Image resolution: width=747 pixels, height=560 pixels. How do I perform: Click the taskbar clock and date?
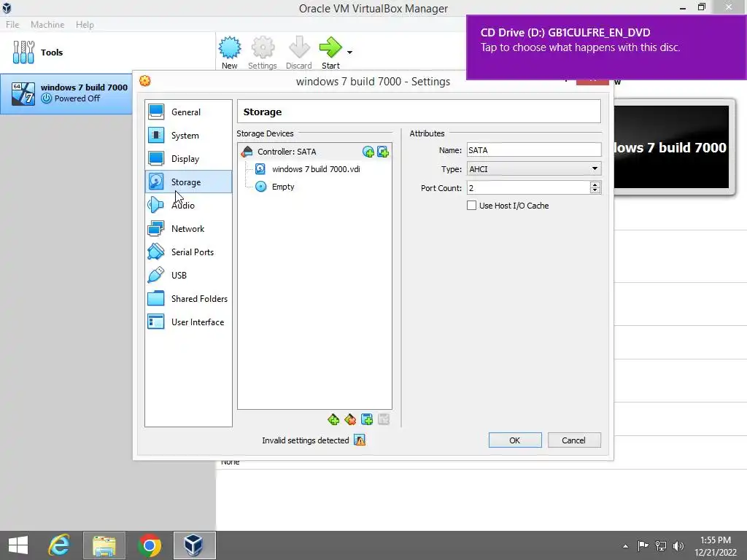tap(716, 546)
